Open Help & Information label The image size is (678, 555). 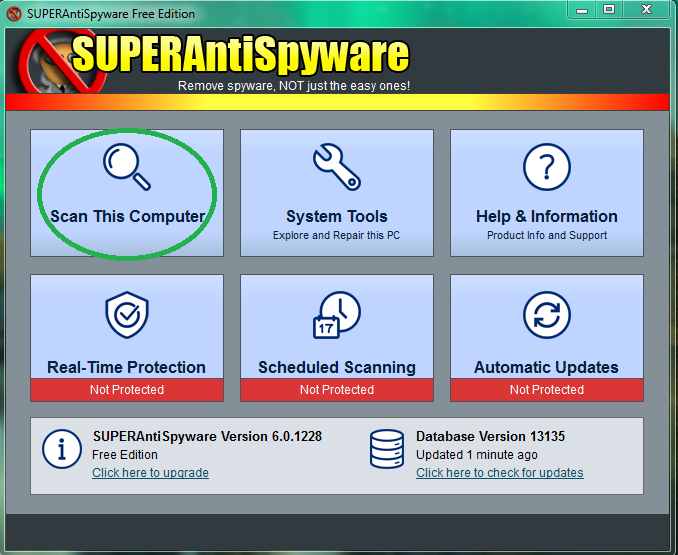point(547,216)
